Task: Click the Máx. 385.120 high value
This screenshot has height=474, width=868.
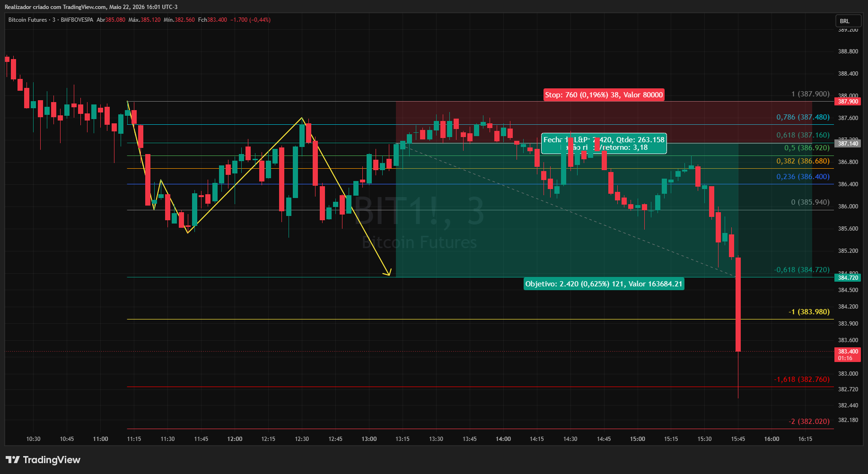Action: coord(145,20)
